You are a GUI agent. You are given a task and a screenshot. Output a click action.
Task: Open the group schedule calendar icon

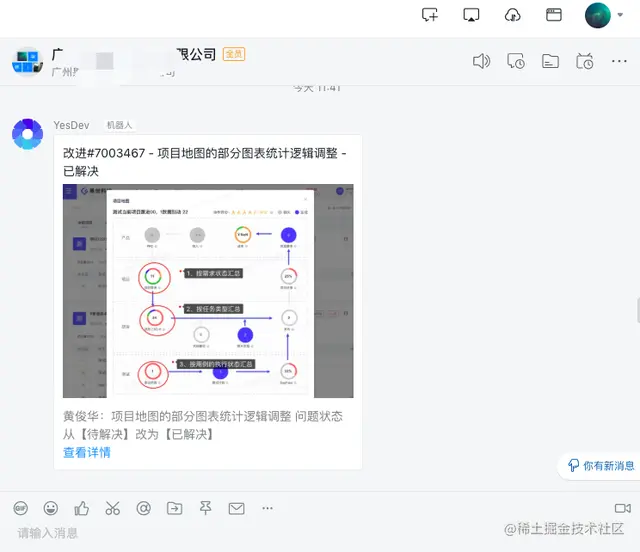(584, 61)
